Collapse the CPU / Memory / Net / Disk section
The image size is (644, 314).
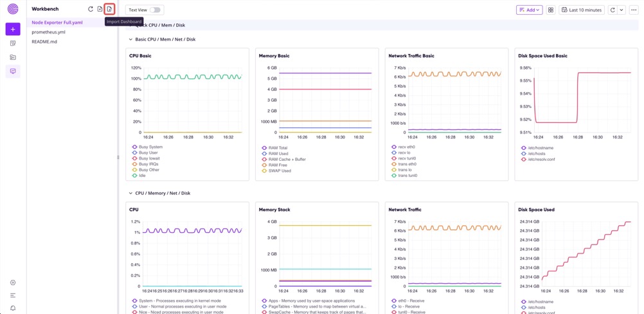[130, 193]
